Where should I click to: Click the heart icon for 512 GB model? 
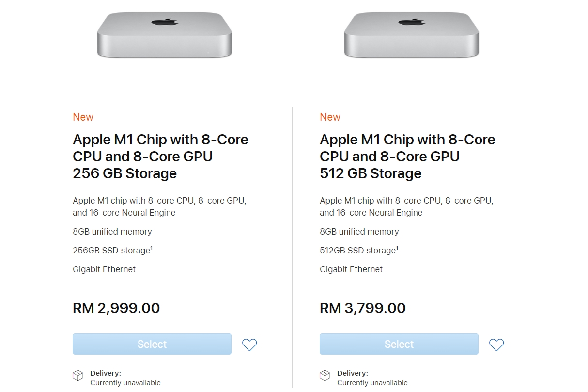pos(496,345)
